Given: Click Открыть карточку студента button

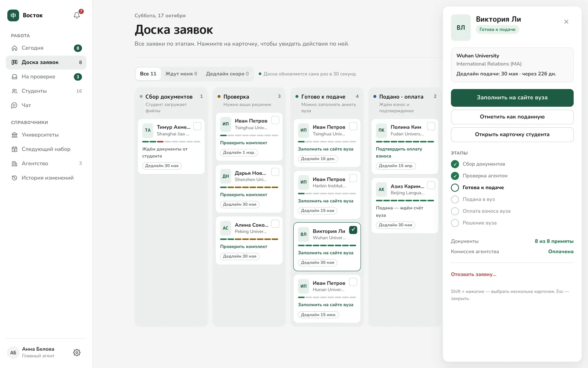Looking at the screenshot, I should tap(512, 134).
